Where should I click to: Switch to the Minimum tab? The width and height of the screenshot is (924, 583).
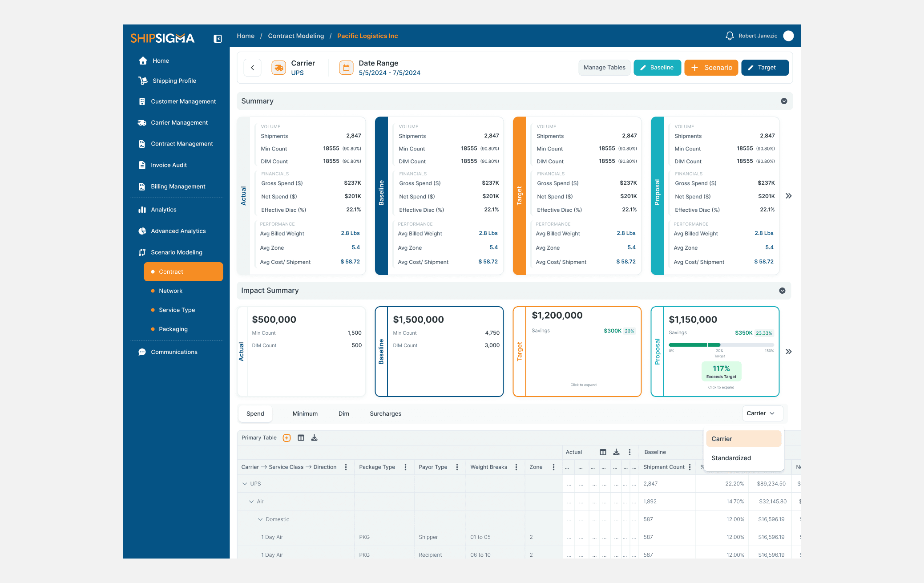[x=305, y=414]
